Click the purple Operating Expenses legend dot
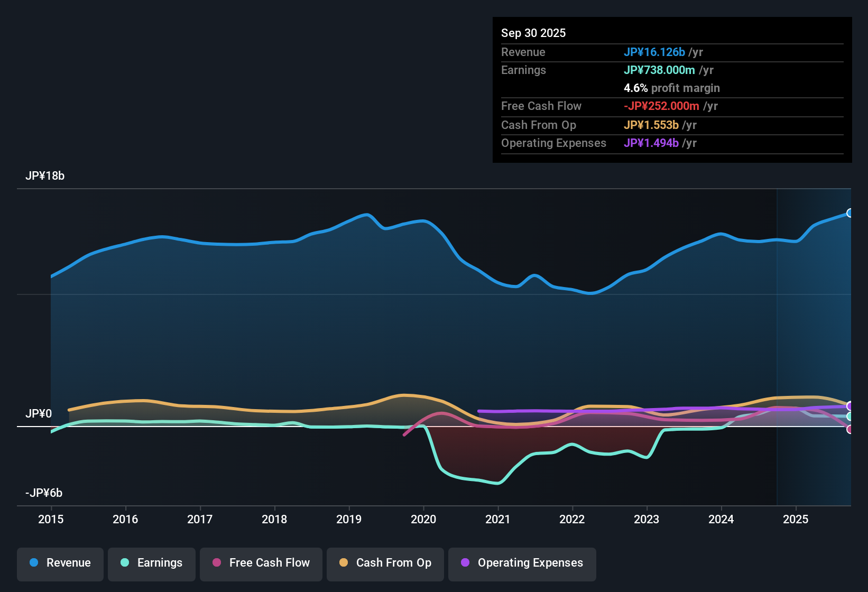The width and height of the screenshot is (868, 592). (465, 563)
